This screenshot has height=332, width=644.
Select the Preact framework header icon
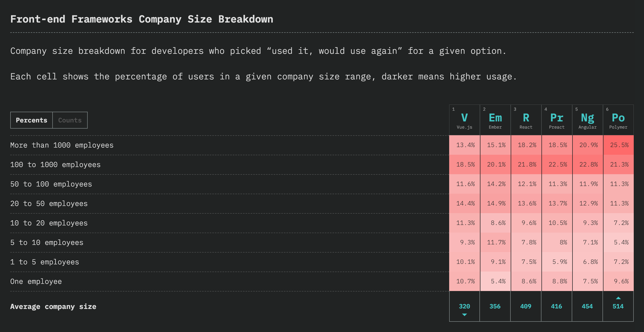(x=557, y=118)
